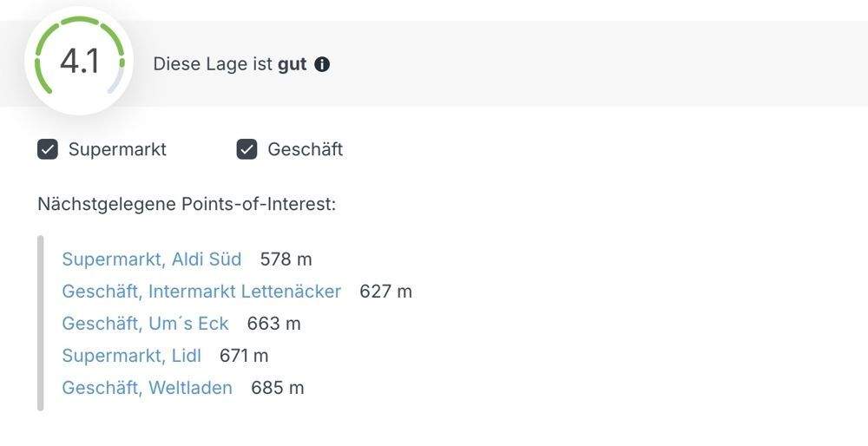Click the bold word 'gut'
868x446 pixels.
pos(293,64)
